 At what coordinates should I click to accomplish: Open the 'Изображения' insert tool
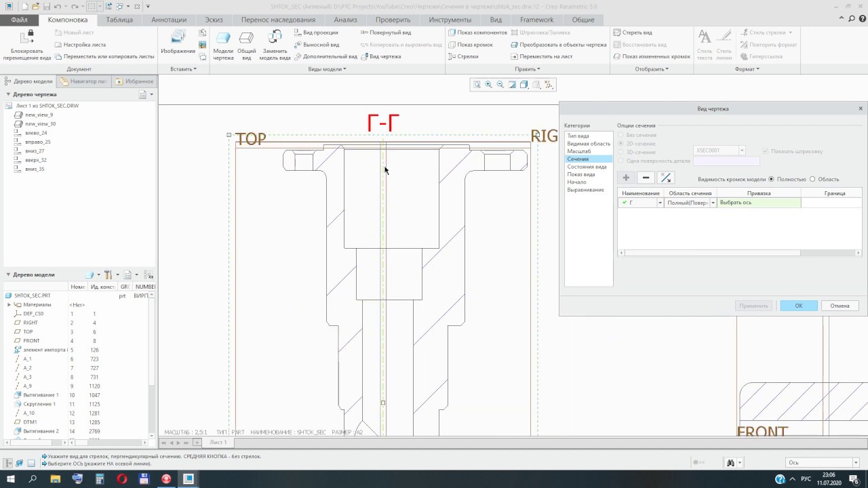178,42
